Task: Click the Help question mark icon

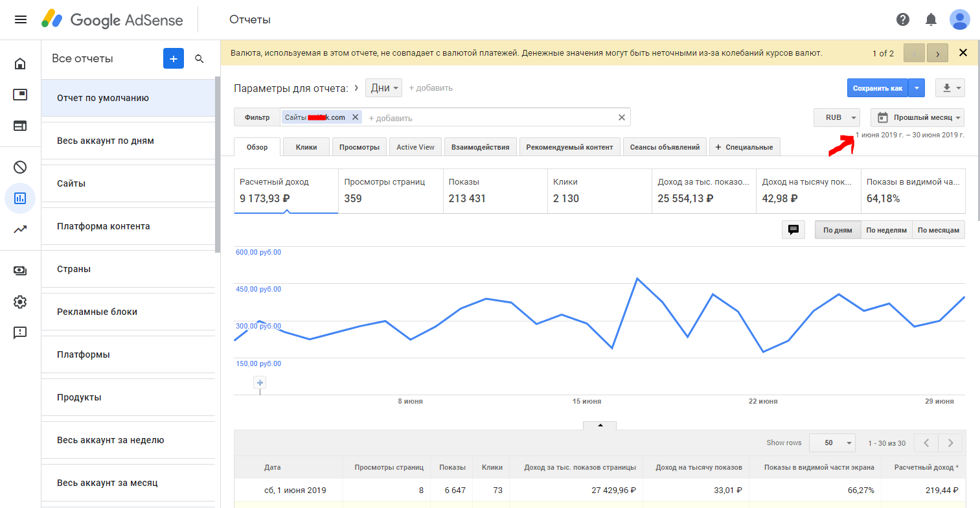Action: [x=903, y=19]
